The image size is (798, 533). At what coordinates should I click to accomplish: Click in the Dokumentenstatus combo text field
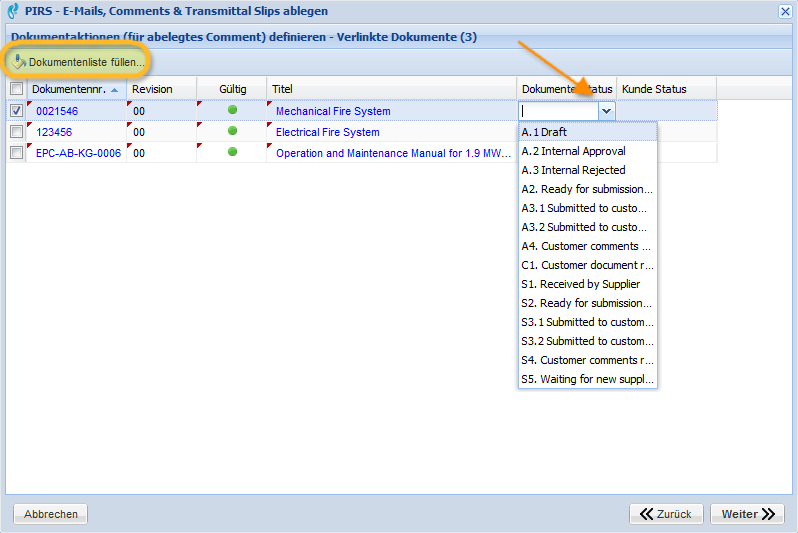pos(558,111)
